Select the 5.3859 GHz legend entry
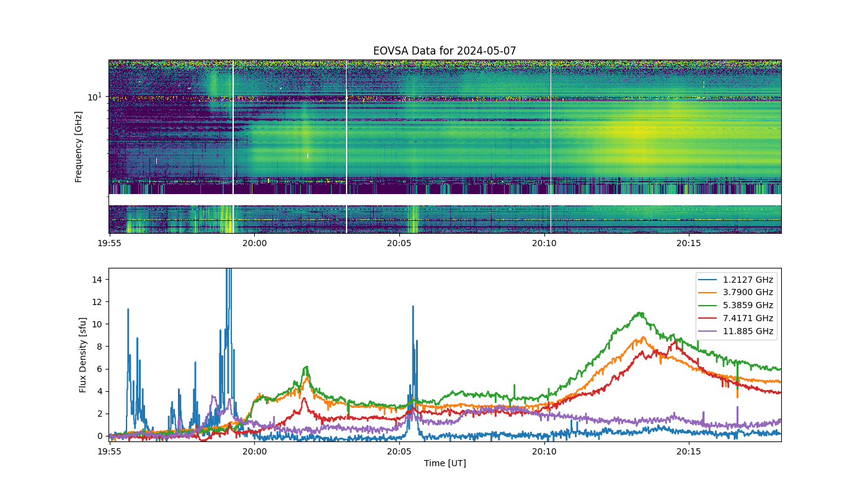Image resolution: width=868 pixels, height=496 pixels. click(737, 306)
